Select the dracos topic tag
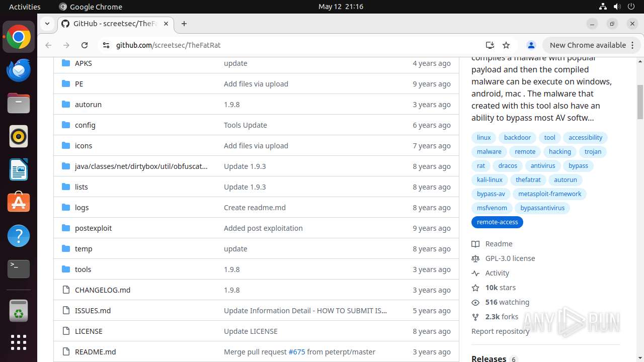644x362 pixels. tap(508, 165)
